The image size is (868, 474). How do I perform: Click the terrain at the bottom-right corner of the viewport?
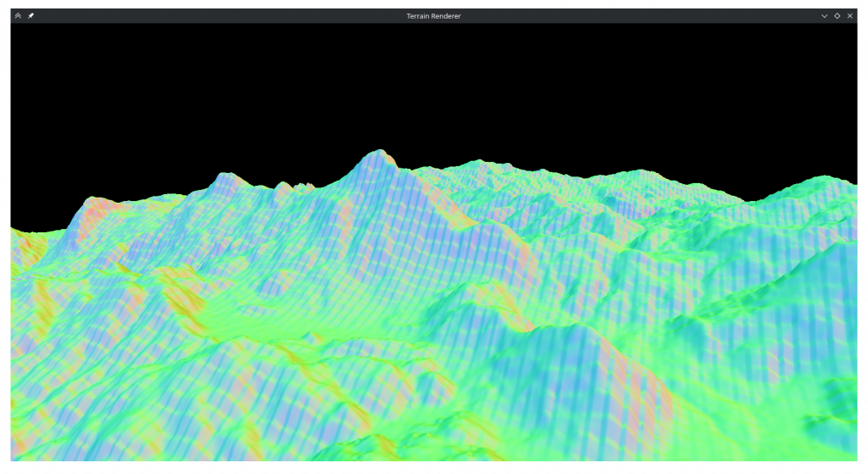coord(843,449)
